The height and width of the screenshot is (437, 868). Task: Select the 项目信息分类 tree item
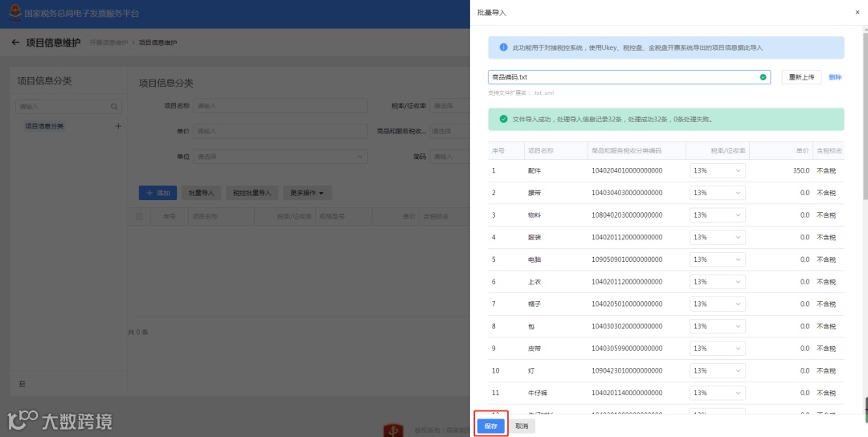point(44,126)
